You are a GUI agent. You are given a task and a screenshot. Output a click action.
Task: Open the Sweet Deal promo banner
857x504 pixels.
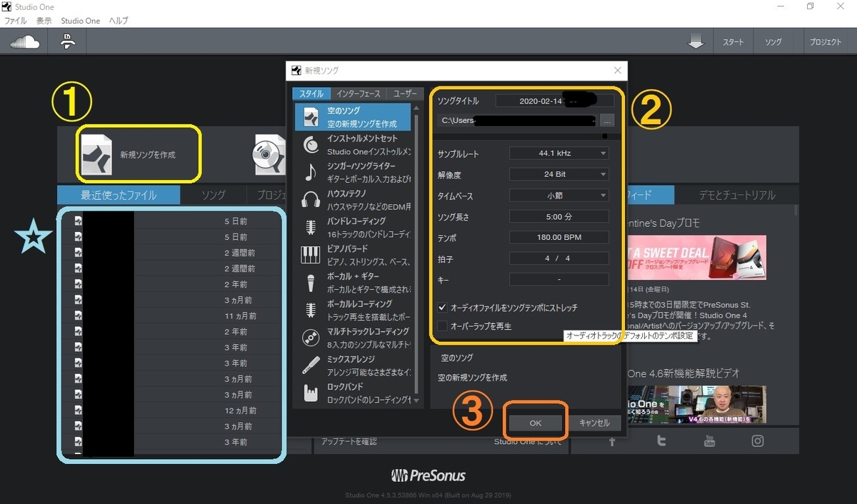[697, 257]
